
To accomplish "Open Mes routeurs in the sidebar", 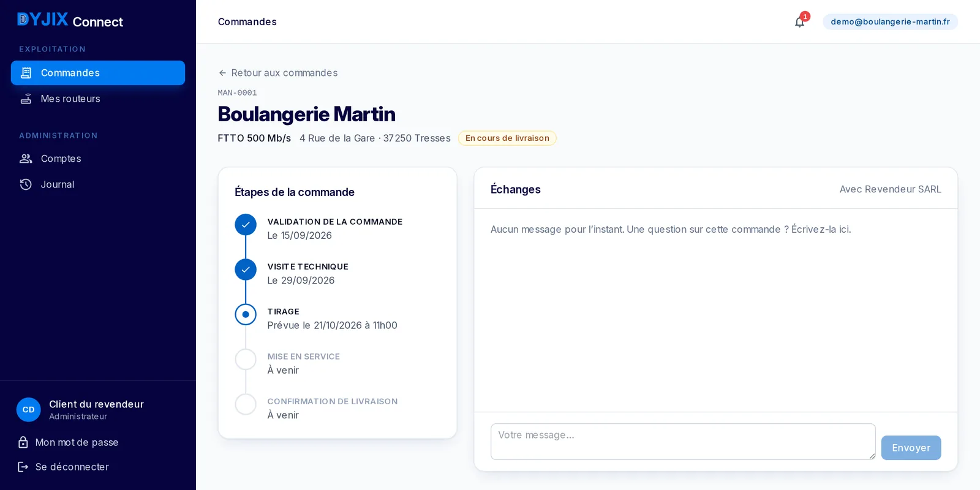I will (98, 99).
